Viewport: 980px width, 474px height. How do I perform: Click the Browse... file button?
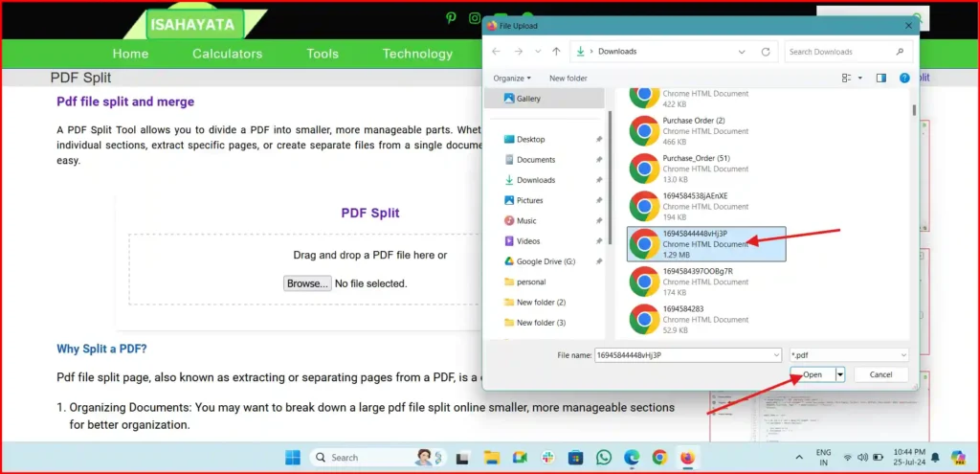[307, 283]
